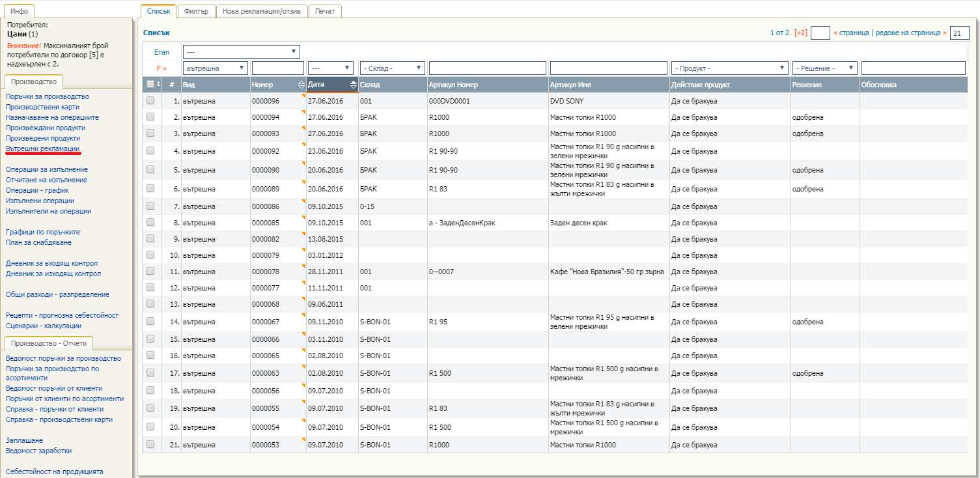Open Общи разходи - разпределение
This screenshot has width=980, height=478.
(x=57, y=294)
